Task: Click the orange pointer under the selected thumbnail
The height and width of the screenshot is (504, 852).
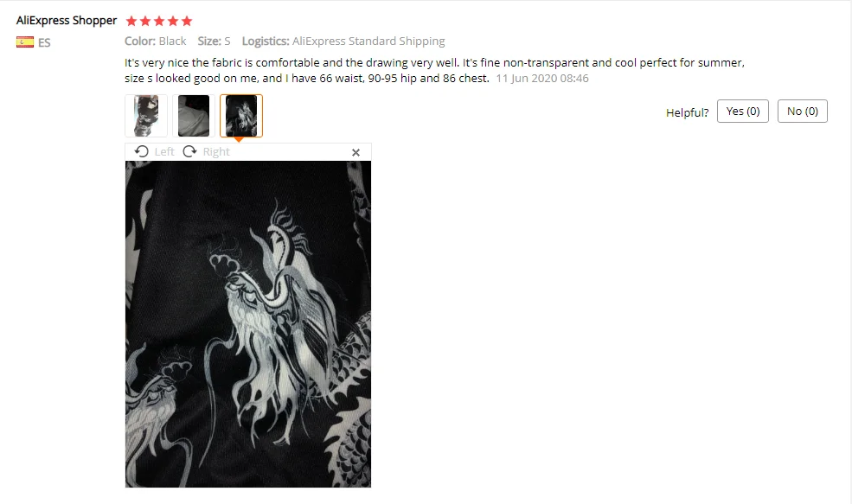Action: tap(239, 140)
